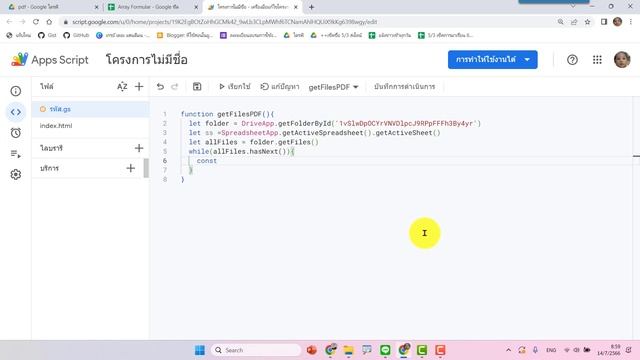Open the Help question mark icon

point(572,60)
